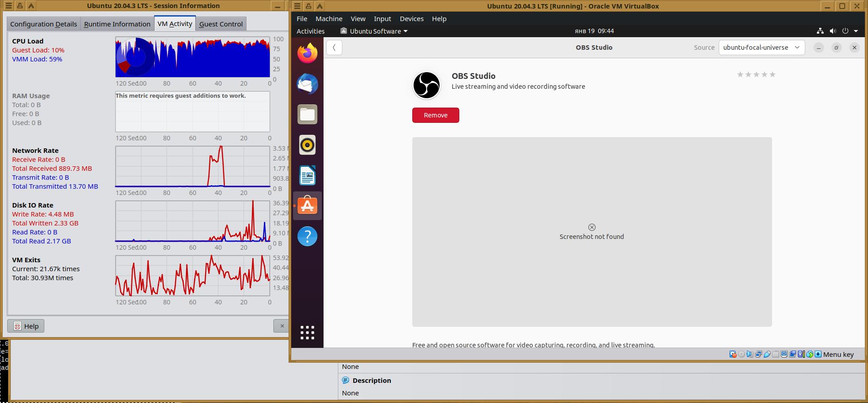
Task: Open the guest clock and calendar
Action: point(594,31)
